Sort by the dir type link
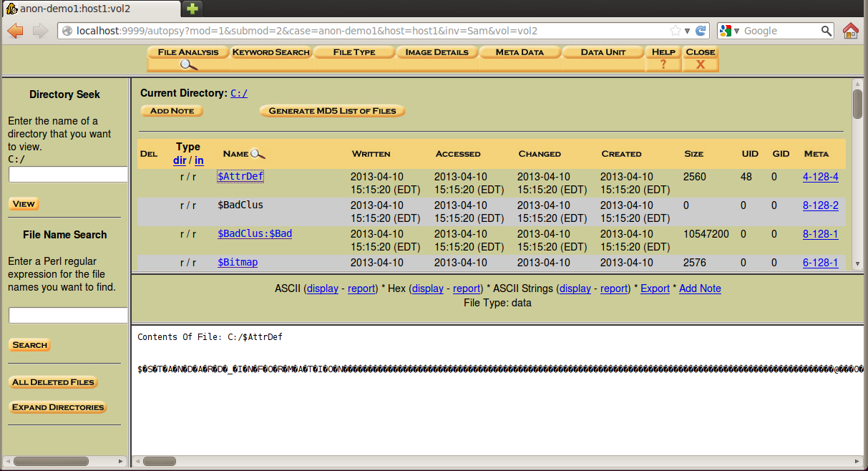This screenshot has width=868, height=471. pyautogui.click(x=180, y=160)
